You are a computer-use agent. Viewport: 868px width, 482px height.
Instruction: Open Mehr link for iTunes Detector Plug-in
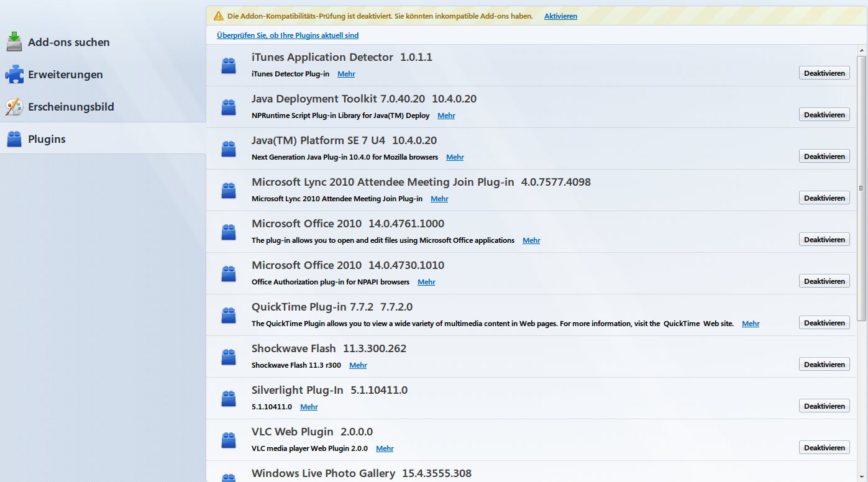(346, 74)
